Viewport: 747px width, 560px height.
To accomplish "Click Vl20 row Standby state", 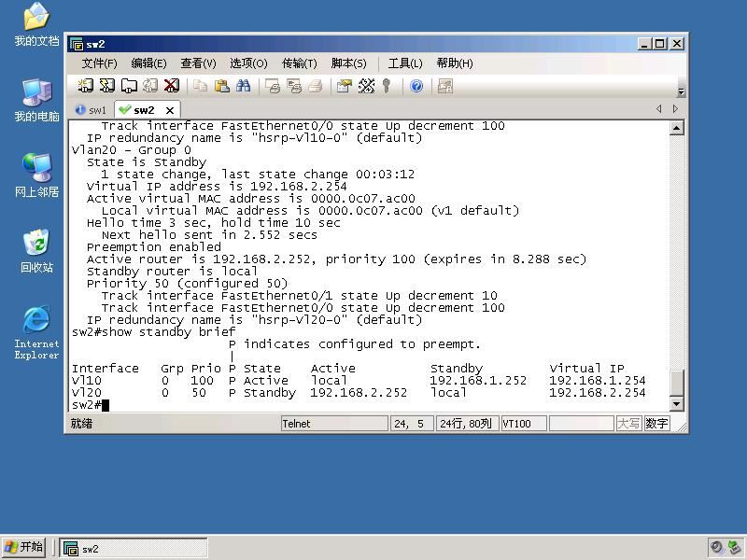I will tap(270, 393).
